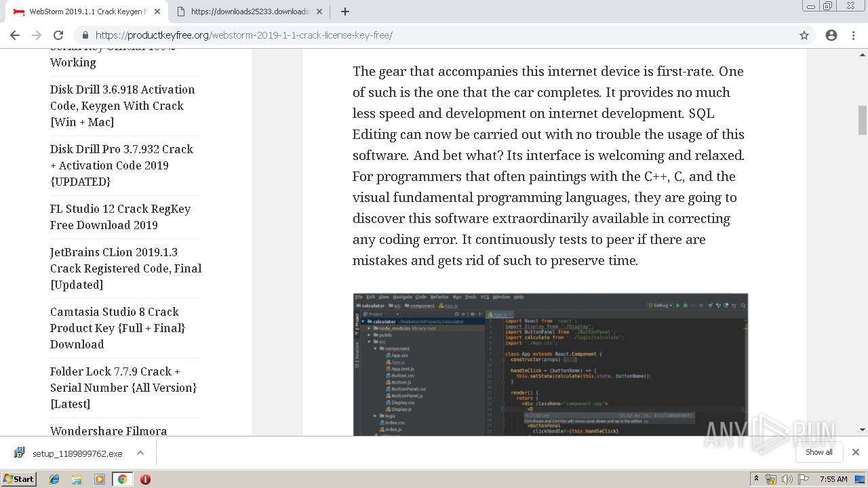The image size is (868, 488).
Task: Show hidden system tray icons
Action: click(x=757, y=479)
